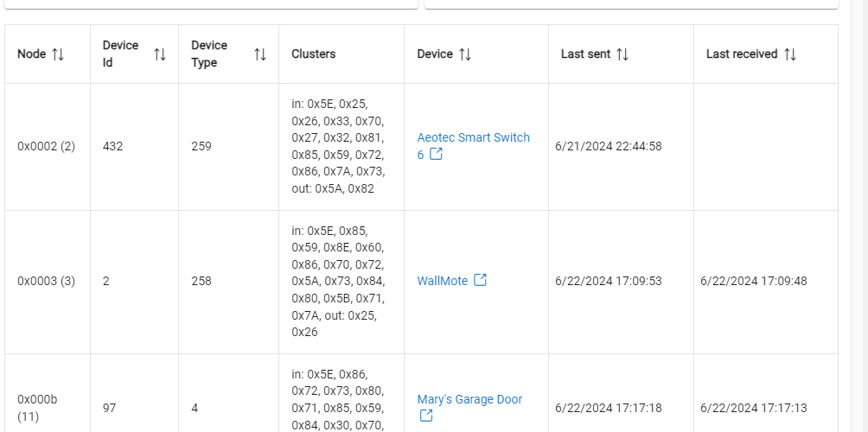This screenshot has height=432, width=868.
Task: Click the Clusters column header
Action: pyautogui.click(x=314, y=54)
